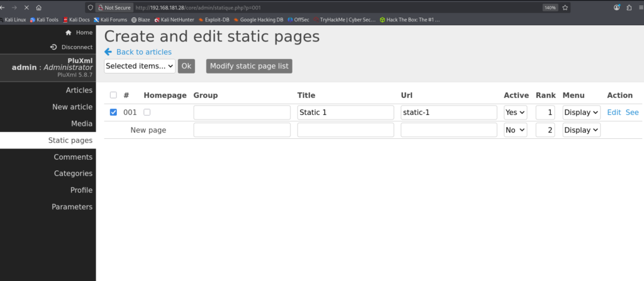Click the Ok button

(x=186, y=66)
